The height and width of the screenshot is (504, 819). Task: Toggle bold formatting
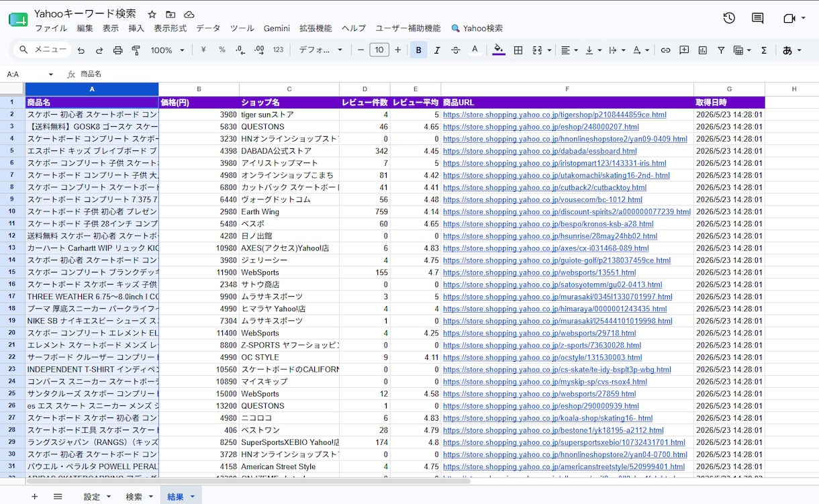pyautogui.click(x=419, y=50)
